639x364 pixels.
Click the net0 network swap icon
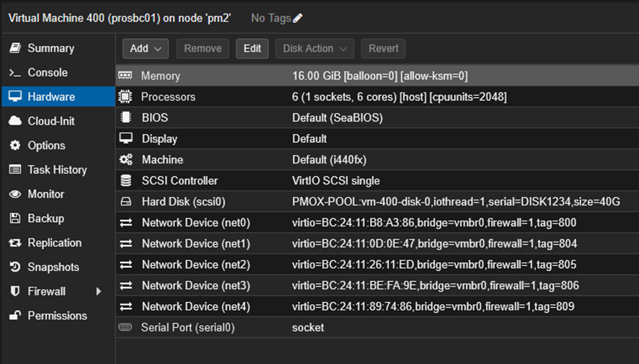pyautogui.click(x=125, y=223)
